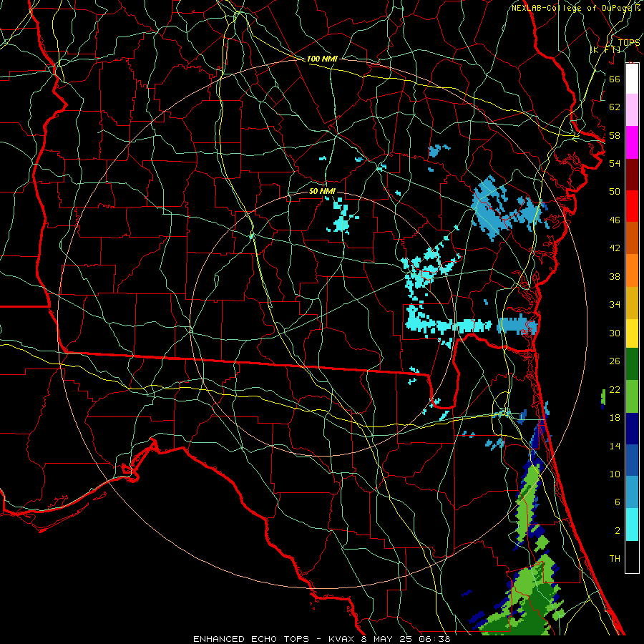
Task: Click the 42 value on legend scale
Action: 615,248
